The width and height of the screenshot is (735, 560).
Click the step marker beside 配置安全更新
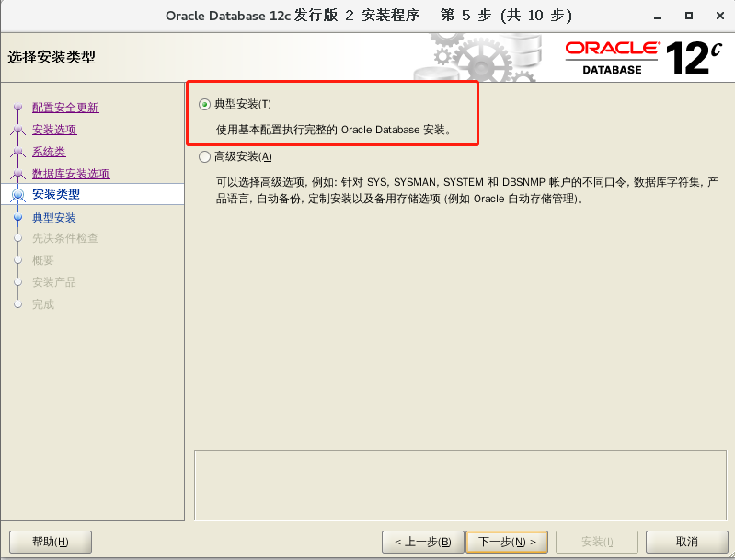click(17, 108)
